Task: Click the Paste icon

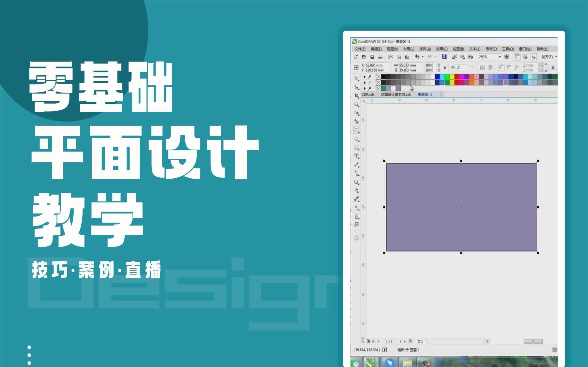Action: [407, 57]
